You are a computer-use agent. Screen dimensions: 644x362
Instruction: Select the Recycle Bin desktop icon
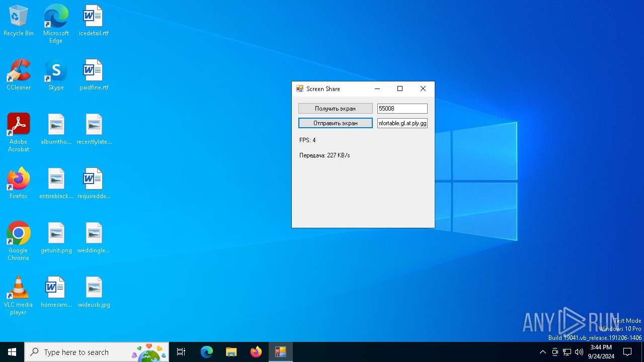pyautogui.click(x=19, y=21)
